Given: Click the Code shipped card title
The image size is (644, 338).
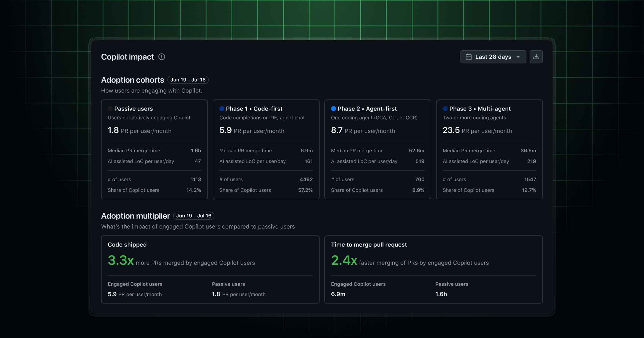Looking at the screenshot, I should pos(127,245).
